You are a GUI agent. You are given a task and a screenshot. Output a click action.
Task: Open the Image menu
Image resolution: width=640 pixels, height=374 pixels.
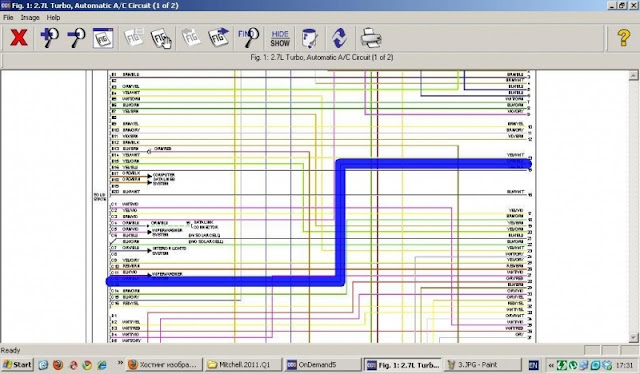click(x=30, y=18)
